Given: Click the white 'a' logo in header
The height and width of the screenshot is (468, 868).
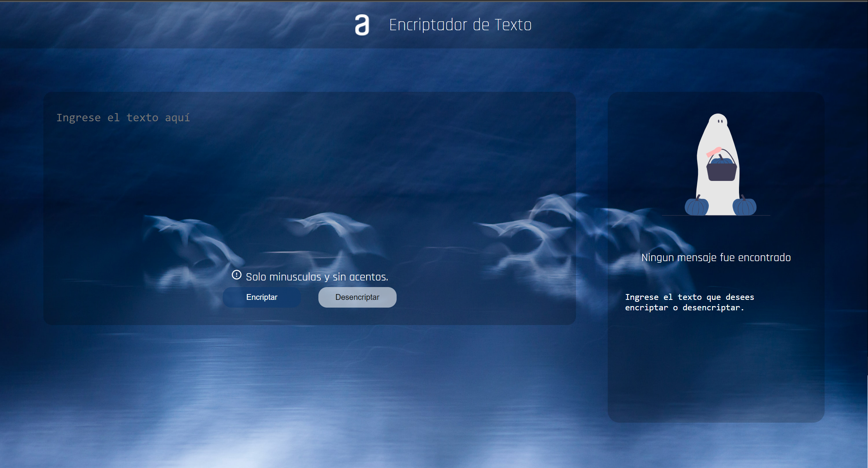Looking at the screenshot, I should point(362,25).
